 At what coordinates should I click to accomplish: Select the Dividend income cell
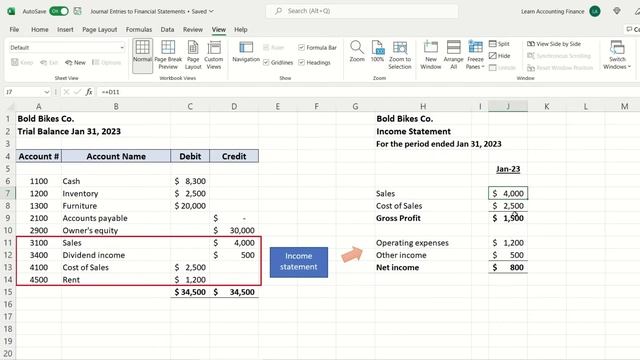(116, 255)
